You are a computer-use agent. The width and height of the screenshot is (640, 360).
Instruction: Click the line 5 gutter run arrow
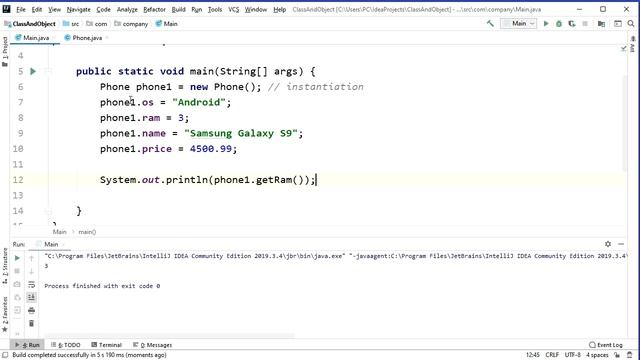tap(33, 71)
